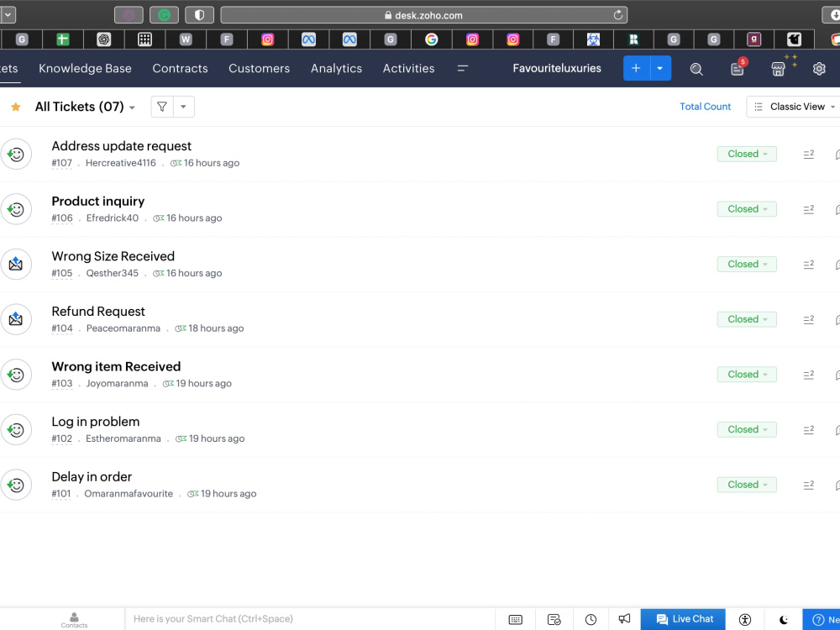Change Closed status on Wrong Size Received
840x630 pixels.
click(x=747, y=264)
